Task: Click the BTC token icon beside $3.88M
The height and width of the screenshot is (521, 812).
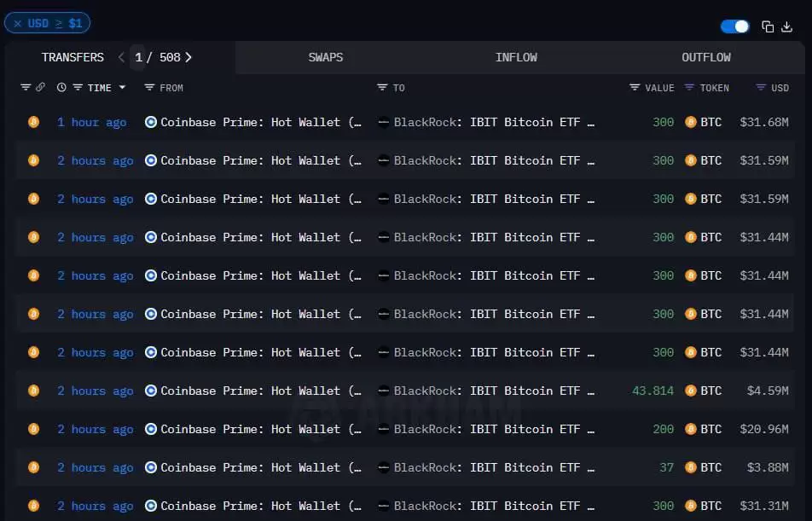Action: tap(690, 467)
